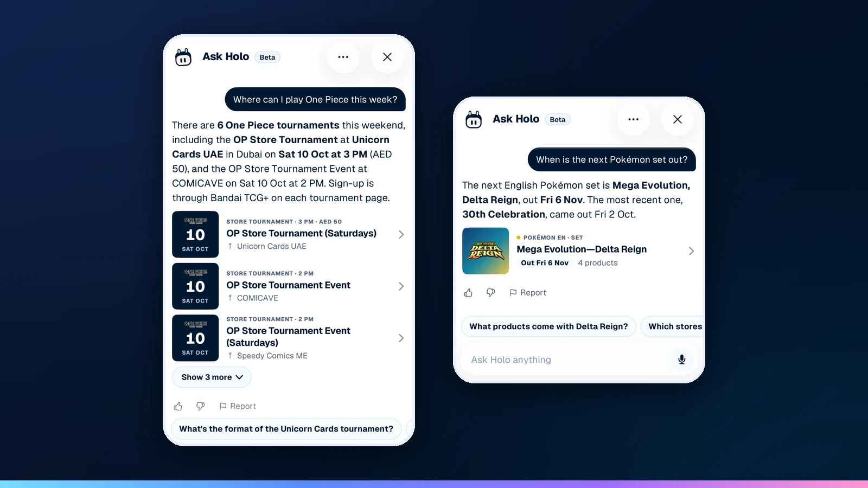Like the Pokémon set answer with thumbs up

pyautogui.click(x=468, y=293)
